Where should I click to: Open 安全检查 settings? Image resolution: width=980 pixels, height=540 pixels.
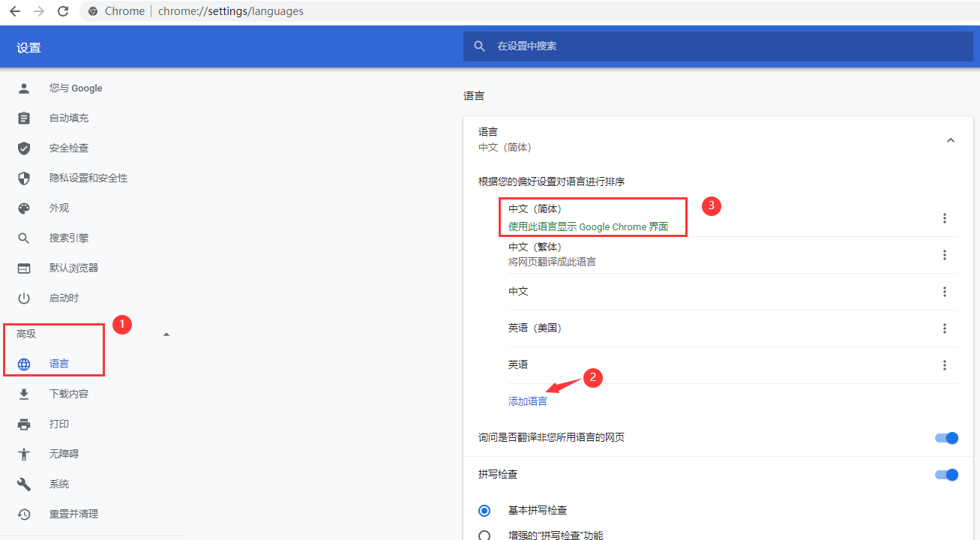click(x=69, y=148)
